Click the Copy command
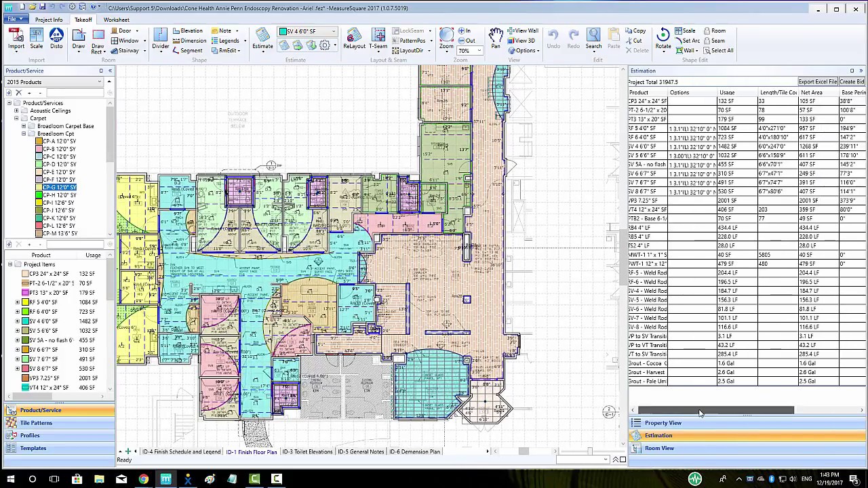 click(x=635, y=30)
